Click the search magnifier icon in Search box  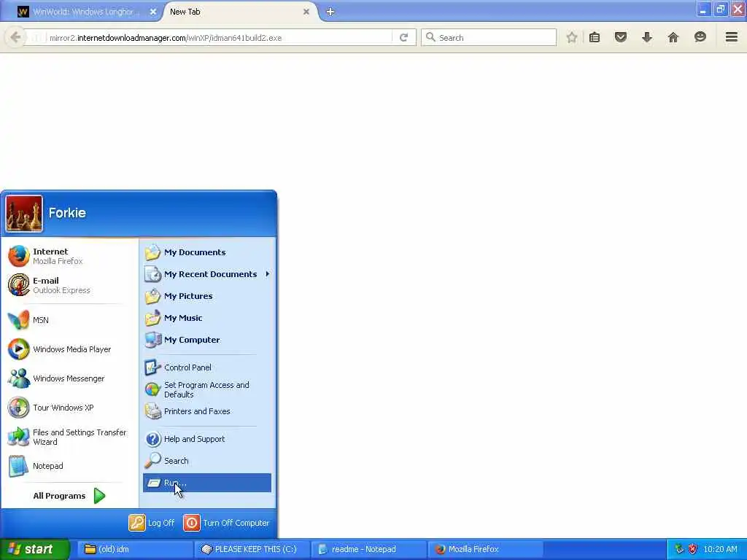[430, 37]
